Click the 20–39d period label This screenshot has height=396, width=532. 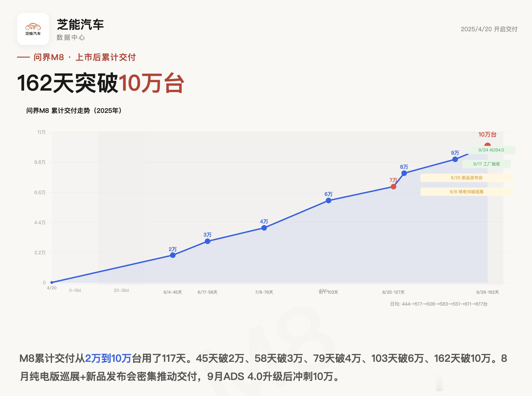[x=121, y=290]
